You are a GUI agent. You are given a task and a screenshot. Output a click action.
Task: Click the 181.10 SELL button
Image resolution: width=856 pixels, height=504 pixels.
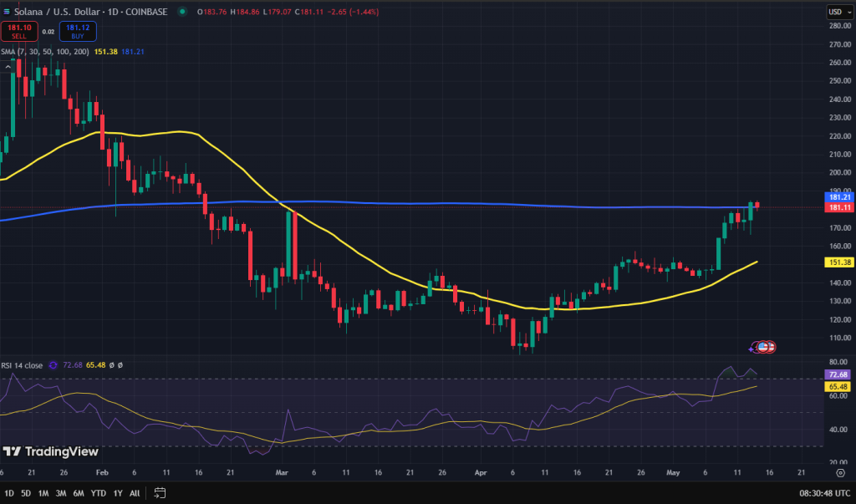(x=19, y=31)
